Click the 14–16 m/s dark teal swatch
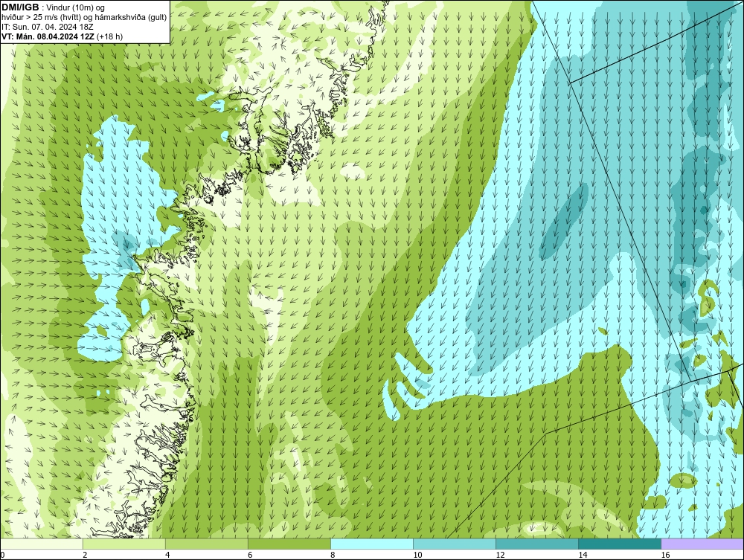This screenshot has width=744, height=560. pyautogui.click(x=620, y=544)
